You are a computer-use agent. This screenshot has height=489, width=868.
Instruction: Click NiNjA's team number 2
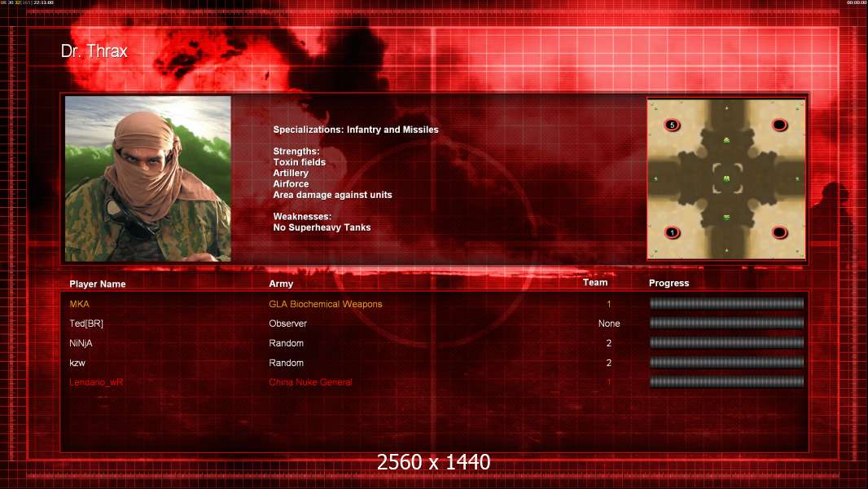pos(609,343)
